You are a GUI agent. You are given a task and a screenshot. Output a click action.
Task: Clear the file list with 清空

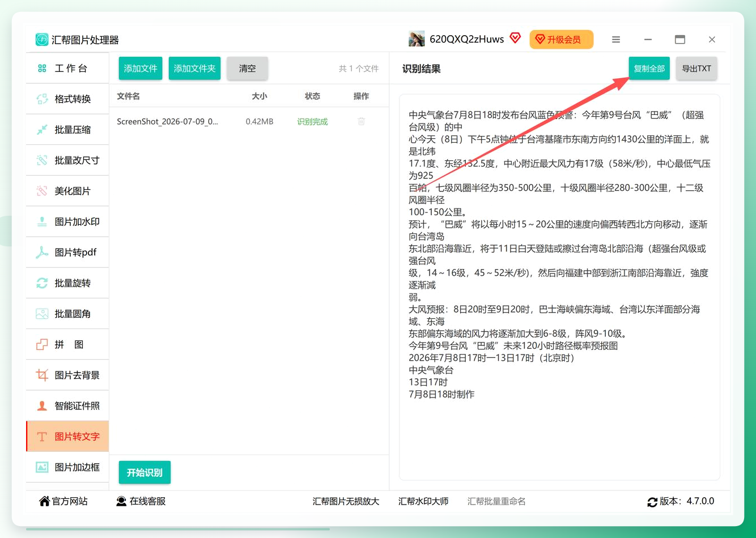pyautogui.click(x=247, y=69)
